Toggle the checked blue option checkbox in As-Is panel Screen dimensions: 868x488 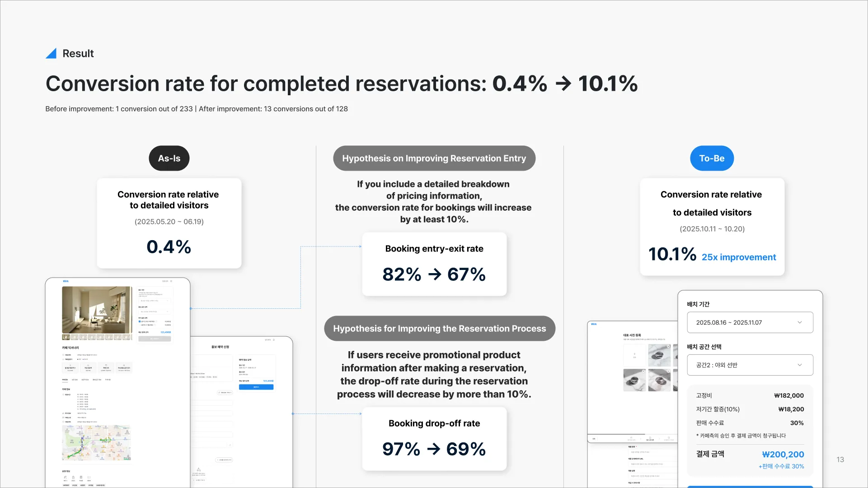[140, 321]
